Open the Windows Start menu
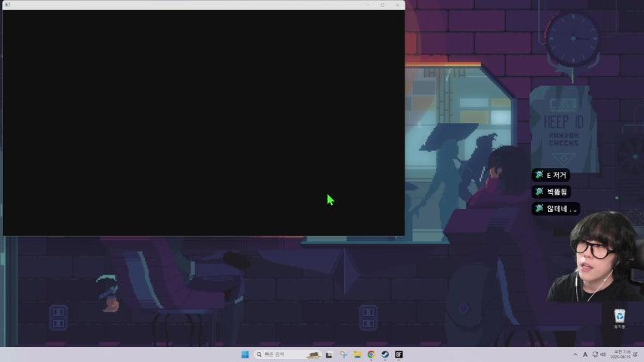Viewport: 644px width, 362px height. pos(245,354)
